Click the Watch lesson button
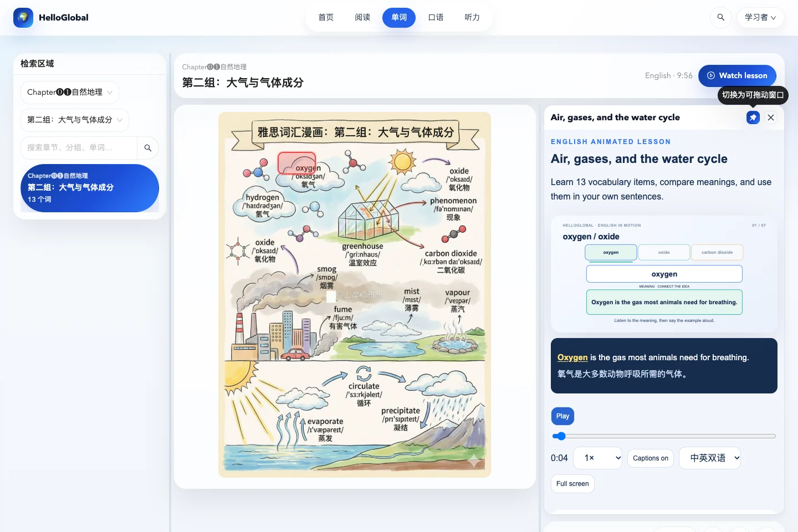 (737, 76)
